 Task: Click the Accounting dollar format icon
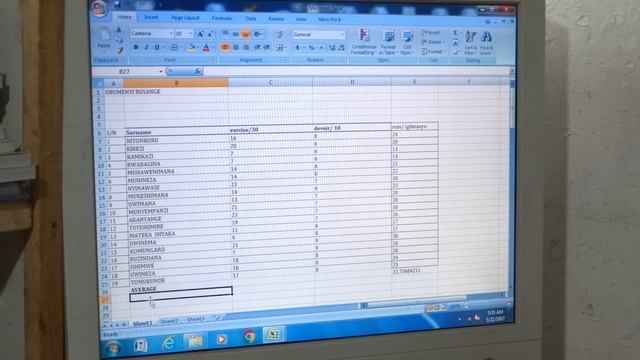tap(298, 48)
